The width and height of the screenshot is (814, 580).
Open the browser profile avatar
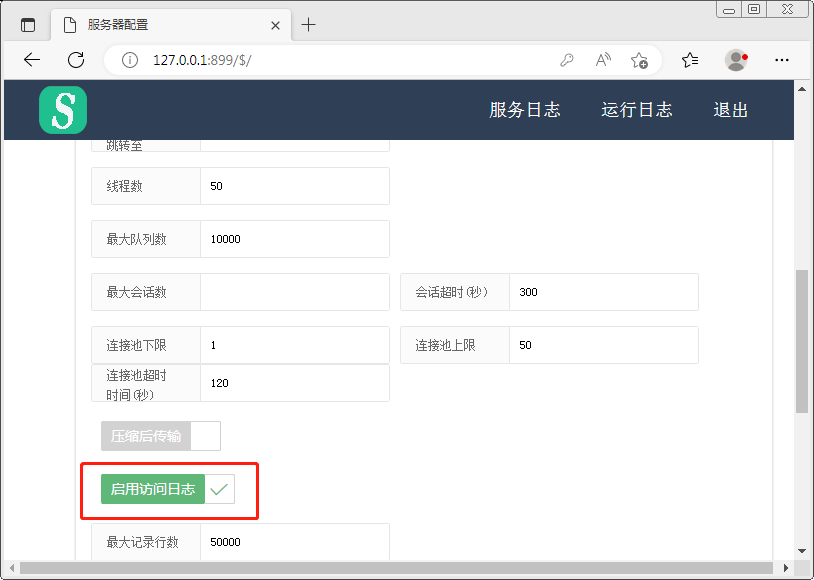(736, 60)
